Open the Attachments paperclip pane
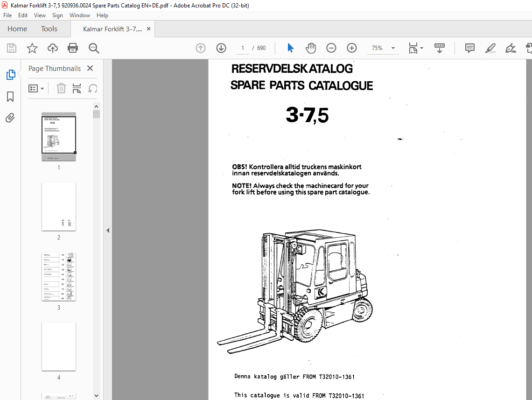 (10, 118)
